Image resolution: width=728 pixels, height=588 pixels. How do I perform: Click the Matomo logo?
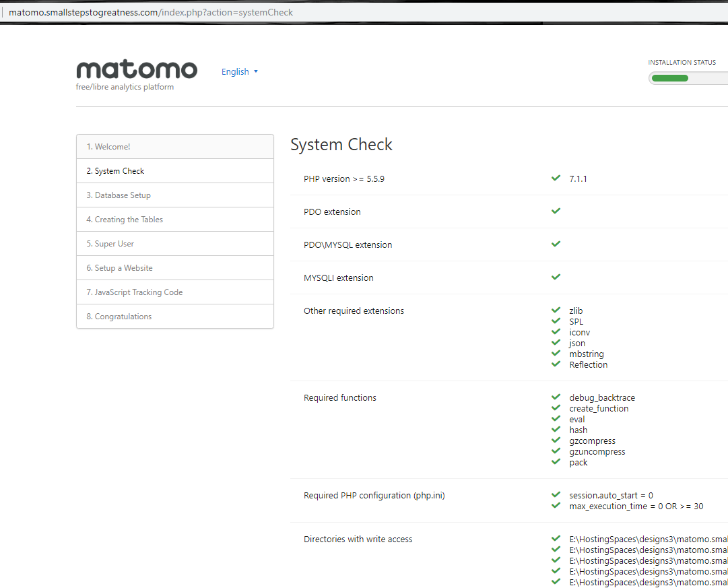pyautogui.click(x=137, y=69)
